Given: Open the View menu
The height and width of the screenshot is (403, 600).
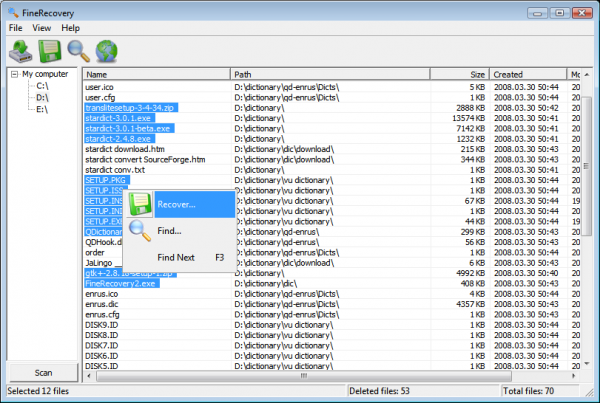Looking at the screenshot, I should 42,28.
